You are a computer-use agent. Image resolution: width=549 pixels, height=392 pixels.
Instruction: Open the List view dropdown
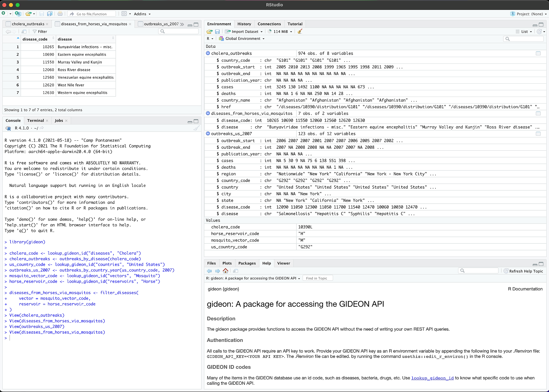point(524,32)
